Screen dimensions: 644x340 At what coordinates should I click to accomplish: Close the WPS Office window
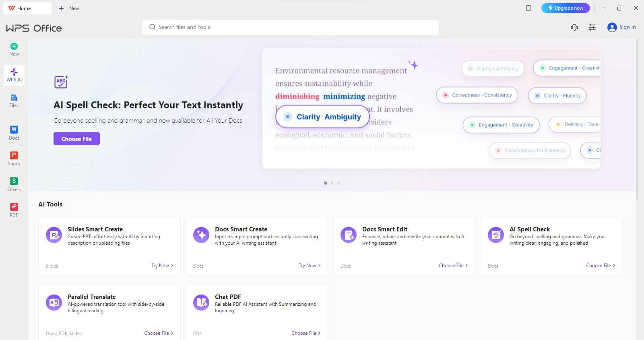tap(636, 8)
